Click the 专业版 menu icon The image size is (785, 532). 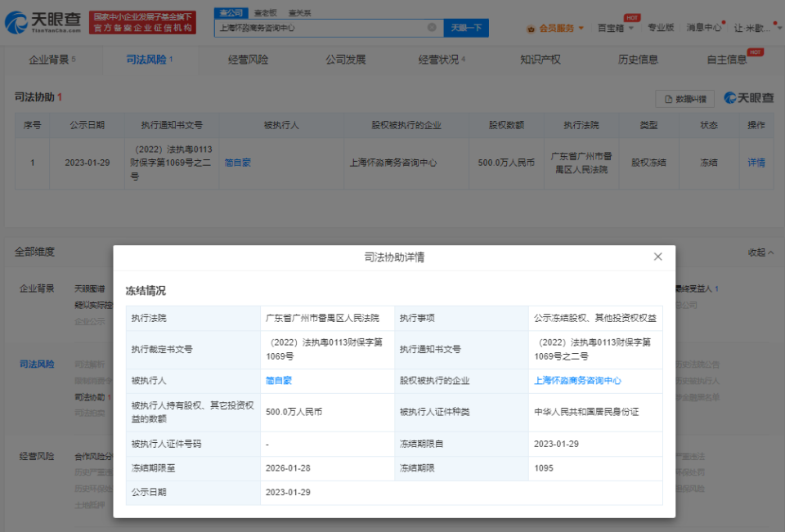661,27
